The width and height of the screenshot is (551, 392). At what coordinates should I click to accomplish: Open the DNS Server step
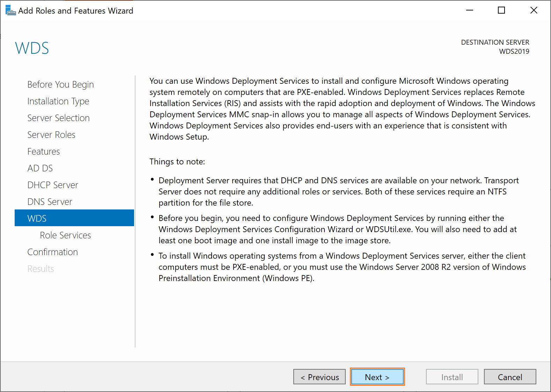pyautogui.click(x=50, y=202)
